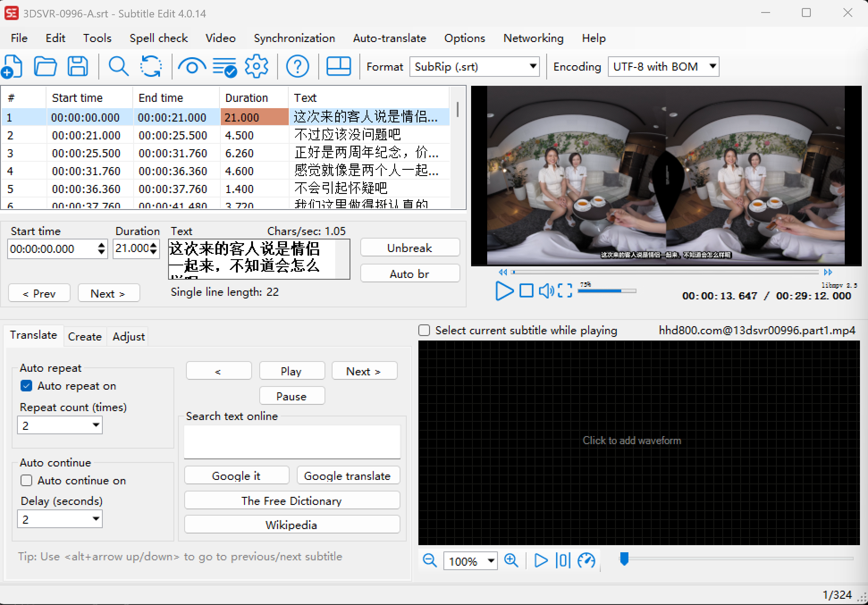Fast forward using double right arrows
This screenshot has height=605, width=868.
point(828,272)
